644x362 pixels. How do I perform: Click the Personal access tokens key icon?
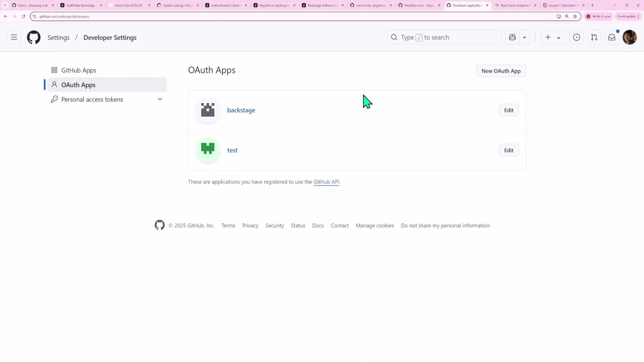[54, 99]
